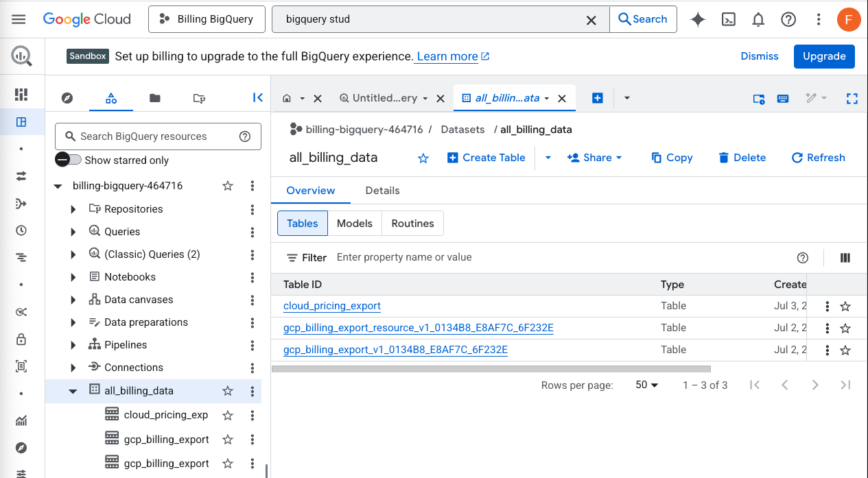Click the Upgrade button

(824, 56)
